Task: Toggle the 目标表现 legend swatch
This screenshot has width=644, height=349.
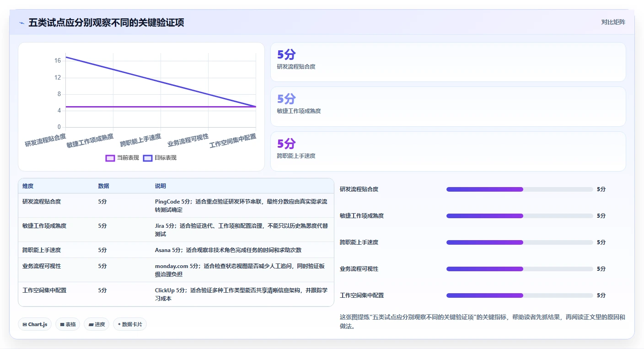Action: pyautogui.click(x=147, y=158)
